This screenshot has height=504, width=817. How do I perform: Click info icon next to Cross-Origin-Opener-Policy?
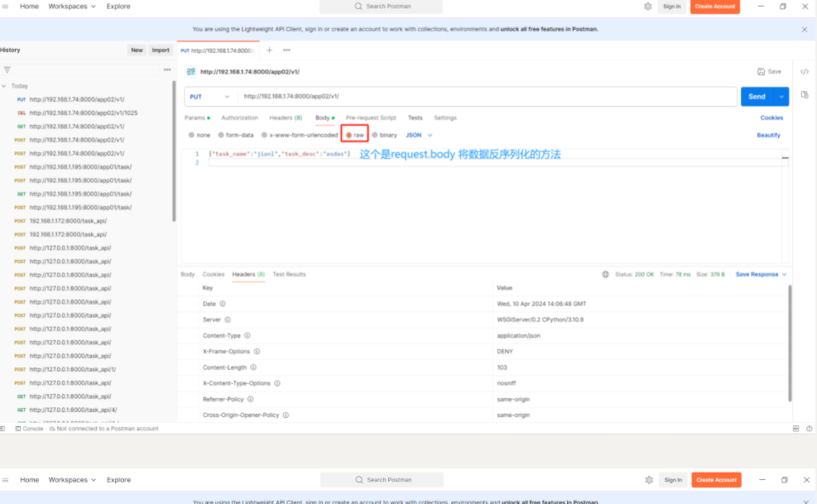[286, 415]
